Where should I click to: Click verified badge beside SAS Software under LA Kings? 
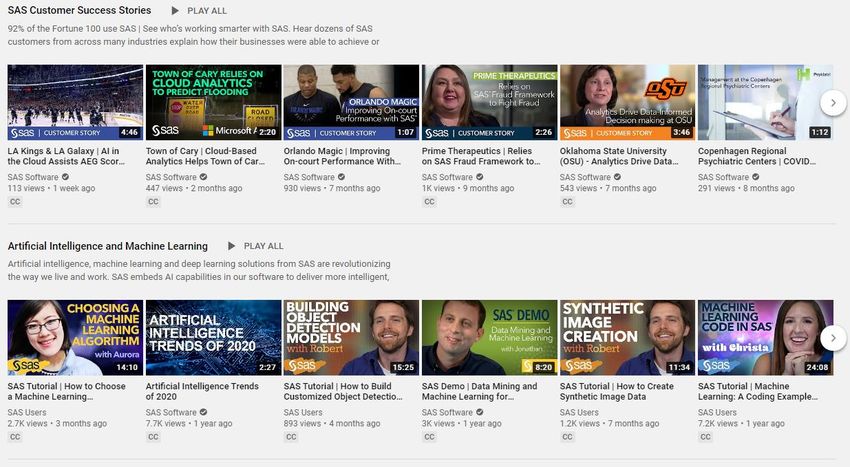click(65, 177)
